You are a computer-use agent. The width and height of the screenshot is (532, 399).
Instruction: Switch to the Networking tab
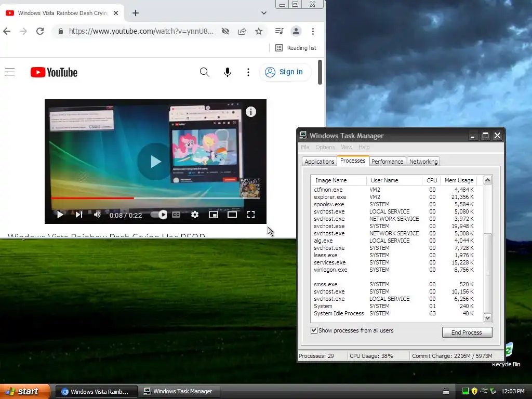pos(423,162)
